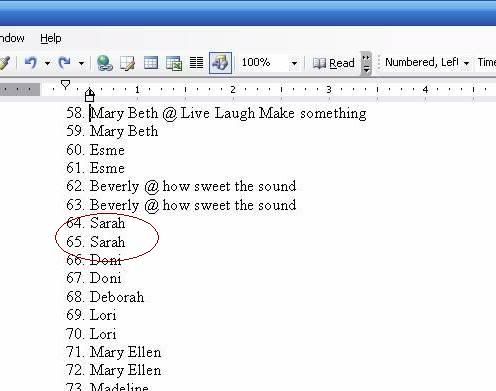Insert Excel worksheet icon
The width and height of the screenshot is (496, 391).
(174, 63)
